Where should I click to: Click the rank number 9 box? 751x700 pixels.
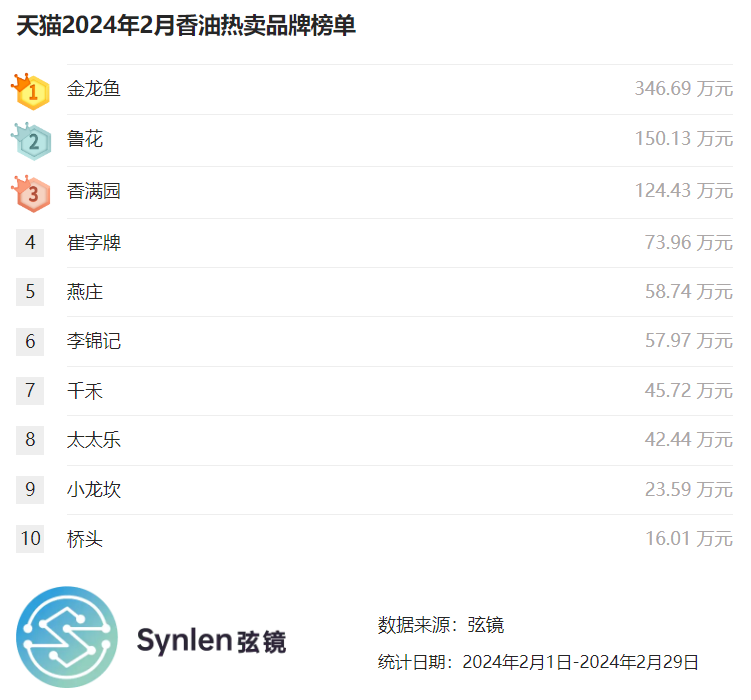30,489
